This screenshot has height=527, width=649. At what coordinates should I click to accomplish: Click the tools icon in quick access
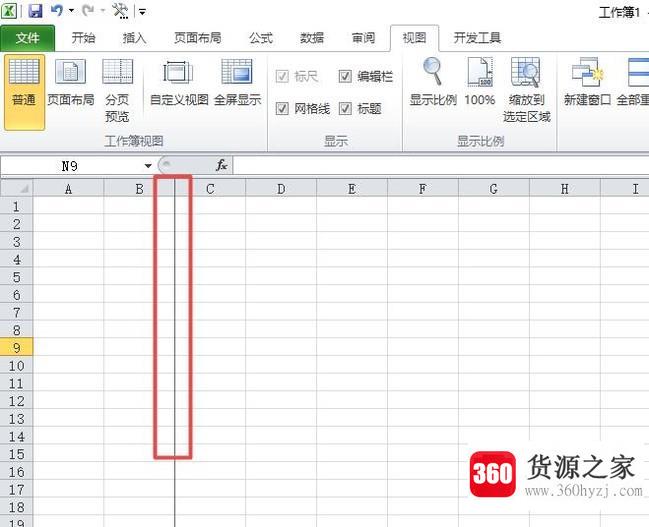tap(120, 11)
